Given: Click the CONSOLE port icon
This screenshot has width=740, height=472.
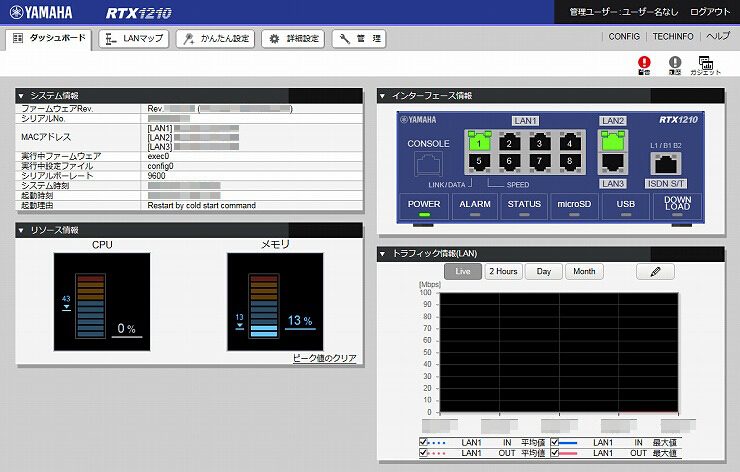Looking at the screenshot, I should (429, 164).
